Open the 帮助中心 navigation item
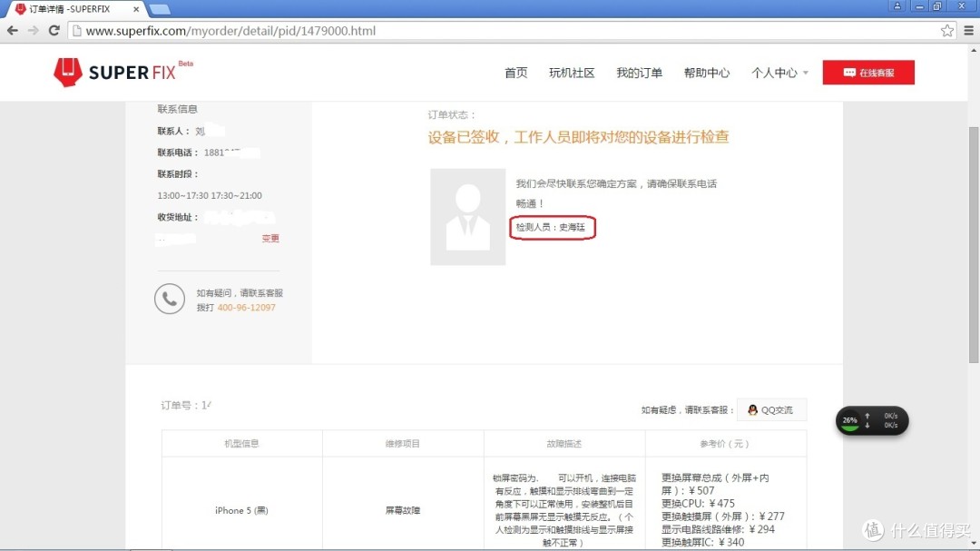 coord(706,73)
